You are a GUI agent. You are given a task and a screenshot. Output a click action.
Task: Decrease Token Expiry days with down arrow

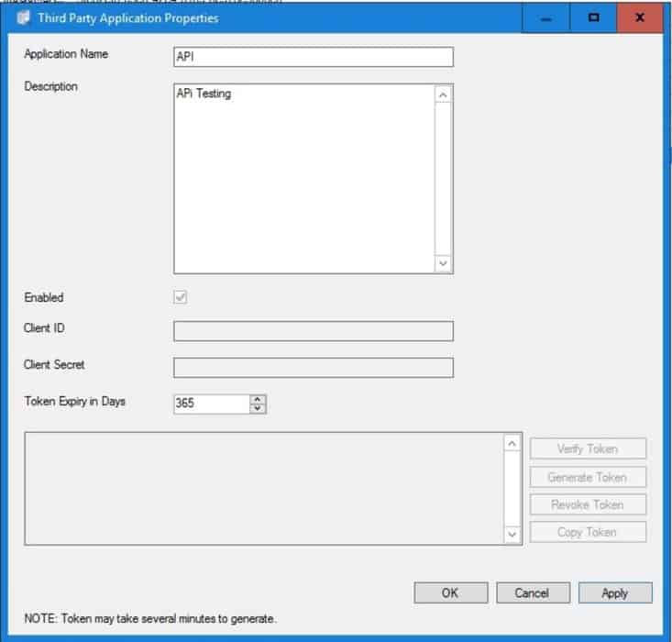(258, 408)
